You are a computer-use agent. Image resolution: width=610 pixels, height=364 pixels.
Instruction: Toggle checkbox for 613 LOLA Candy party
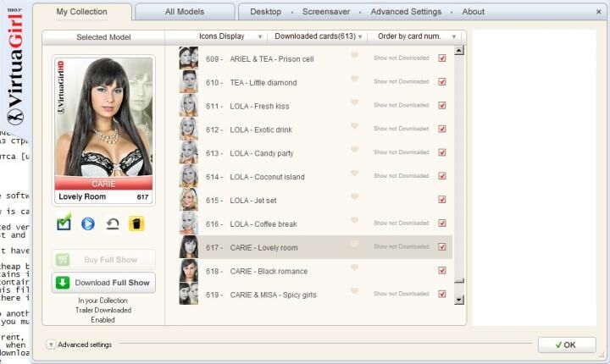tap(442, 152)
